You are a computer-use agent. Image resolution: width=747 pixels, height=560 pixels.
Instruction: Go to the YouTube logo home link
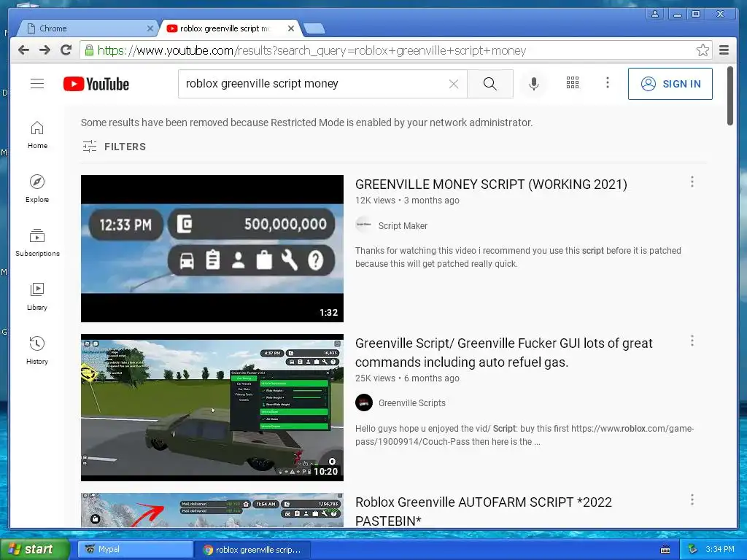(96, 84)
